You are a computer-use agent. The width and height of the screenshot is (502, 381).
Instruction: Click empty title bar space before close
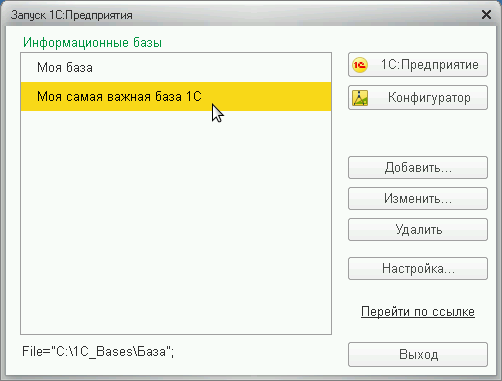pos(307,15)
